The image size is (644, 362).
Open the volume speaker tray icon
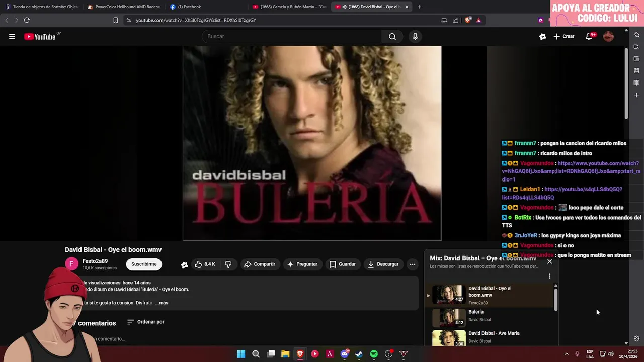(611, 354)
